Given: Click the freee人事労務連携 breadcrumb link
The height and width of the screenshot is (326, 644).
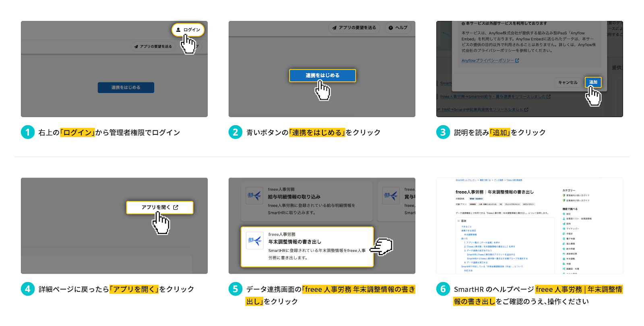Looking at the screenshot, I should click(x=514, y=180).
